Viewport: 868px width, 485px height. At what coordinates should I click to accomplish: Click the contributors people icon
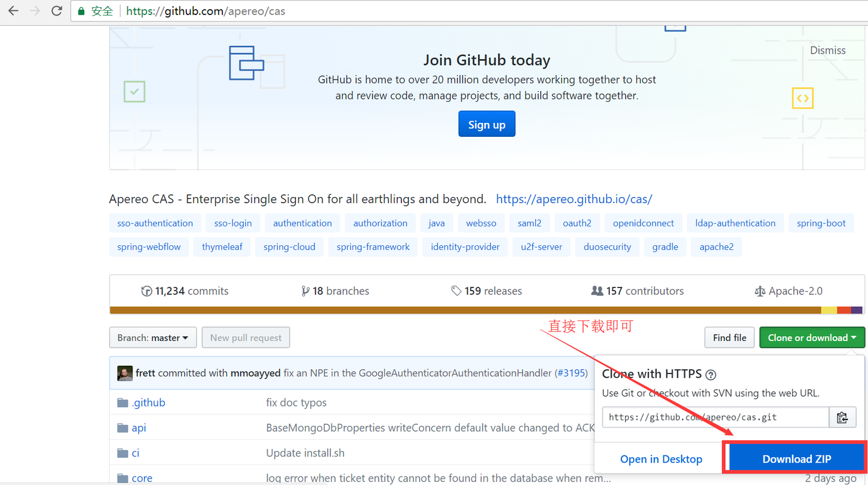click(596, 290)
